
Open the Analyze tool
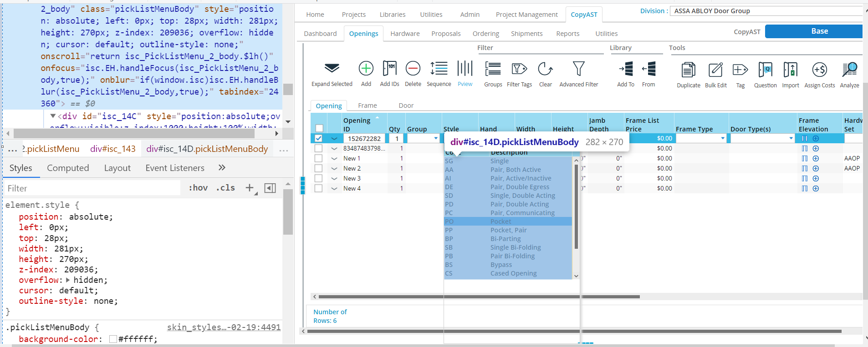849,70
